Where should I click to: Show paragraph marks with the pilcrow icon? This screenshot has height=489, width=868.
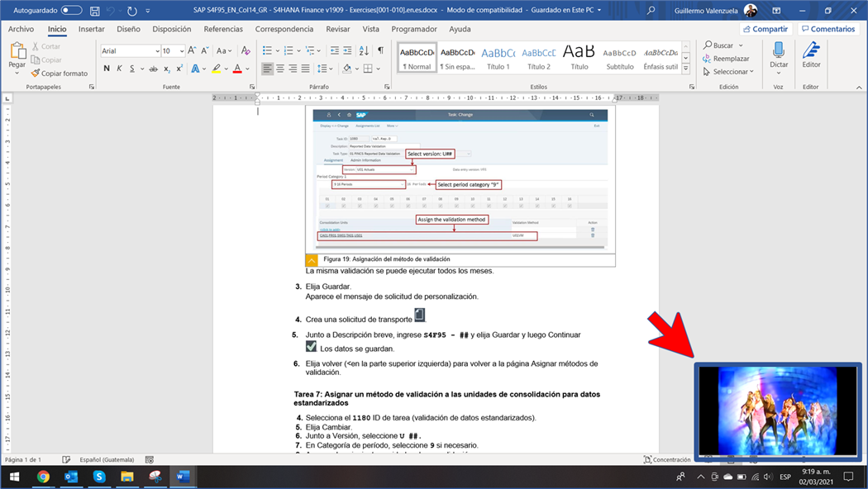(380, 50)
